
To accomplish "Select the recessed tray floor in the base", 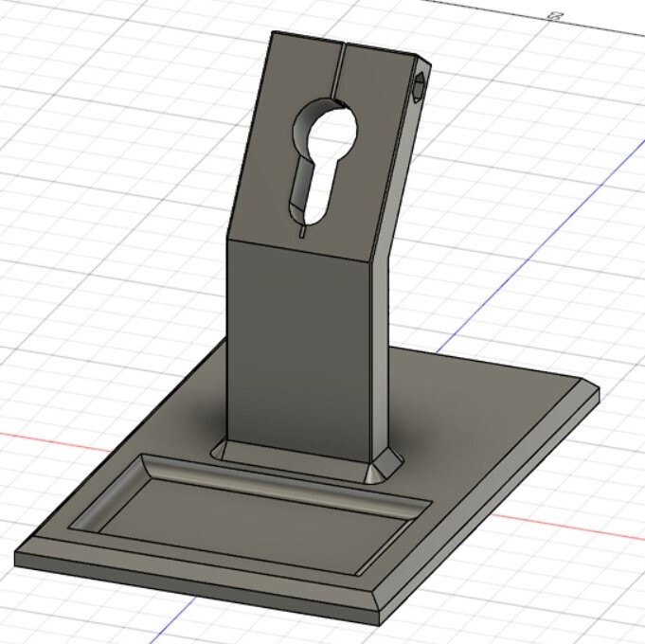I will point(257,526).
